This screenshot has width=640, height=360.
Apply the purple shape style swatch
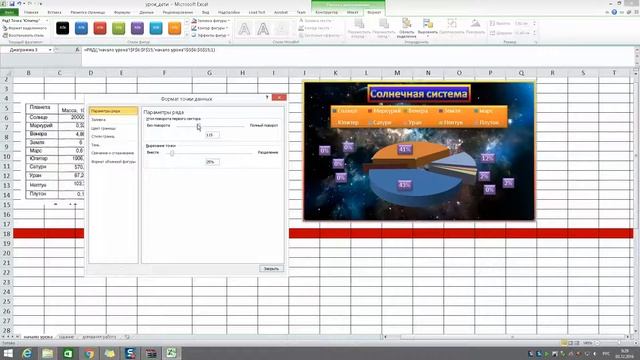(137, 28)
